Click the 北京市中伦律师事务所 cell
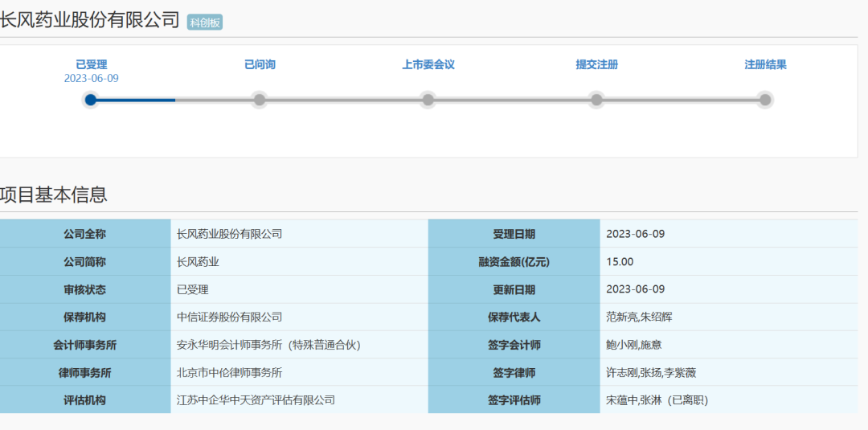This screenshot has height=430, width=868. click(300, 372)
